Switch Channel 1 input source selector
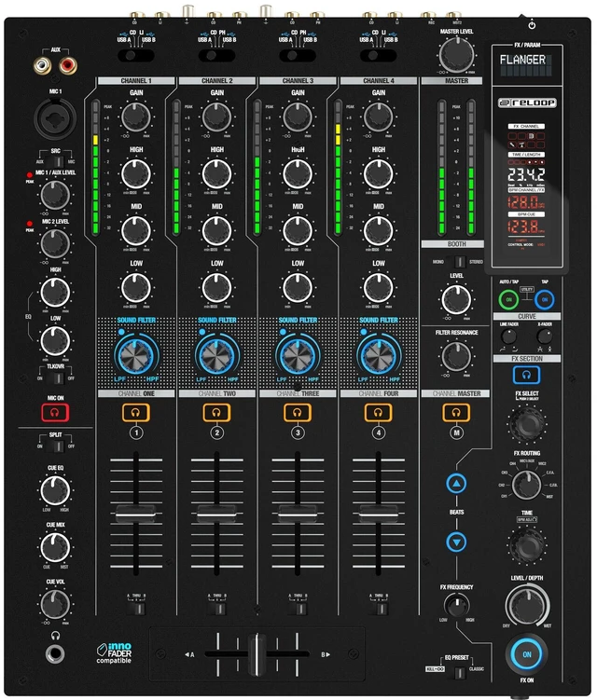Image resolution: width=597 pixels, height=700 pixels. coord(136,55)
